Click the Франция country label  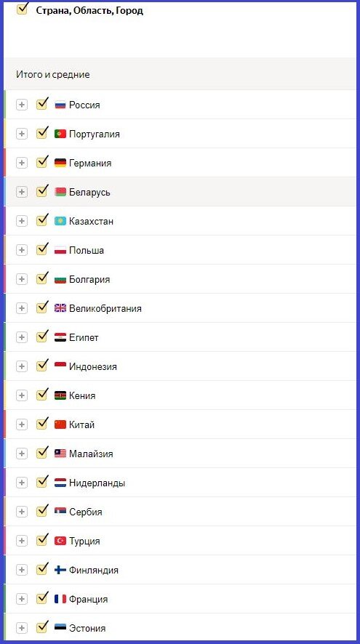click(88, 599)
